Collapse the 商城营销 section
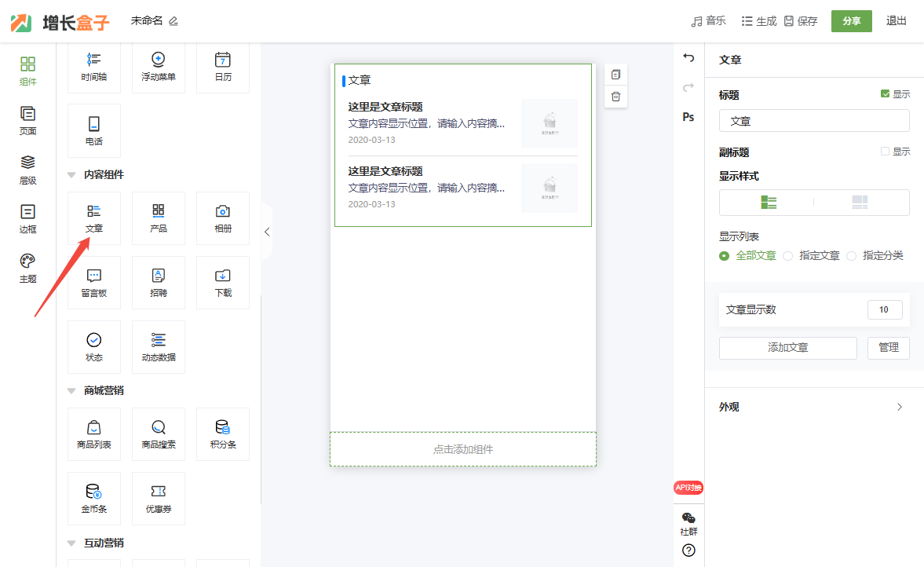This screenshot has width=924, height=567. click(71, 391)
